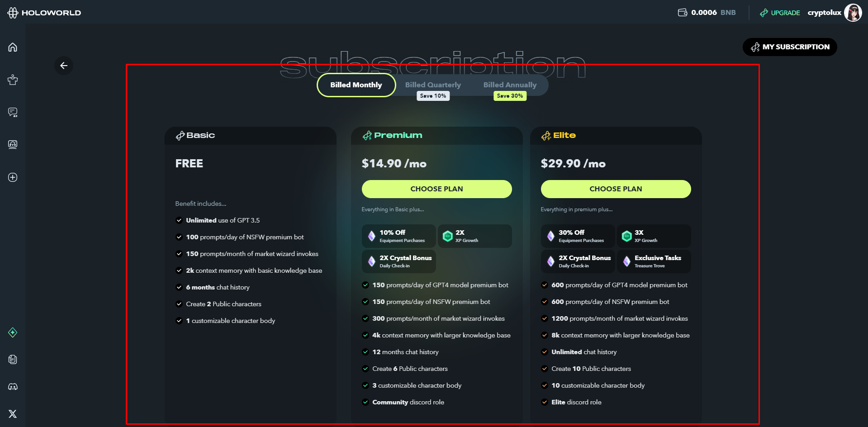Viewport: 868px width, 427px height.
Task: Click the Elite plan header icon
Action: pyautogui.click(x=546, y=136)
